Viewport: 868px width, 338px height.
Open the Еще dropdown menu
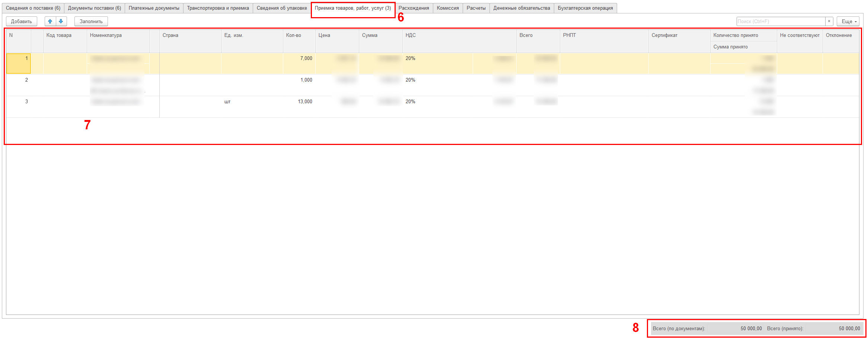point(848,21)
